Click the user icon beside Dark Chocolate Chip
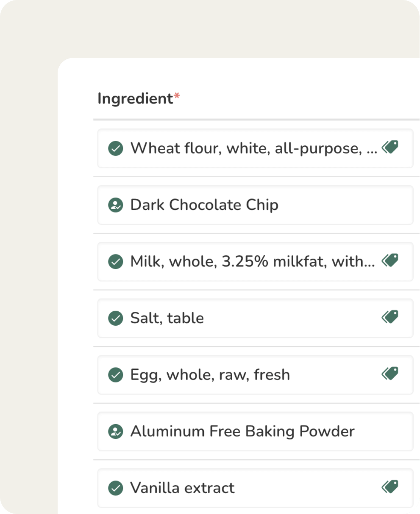Screen dimensions: 420x514 pyautogui.click(x=115, y=205)
